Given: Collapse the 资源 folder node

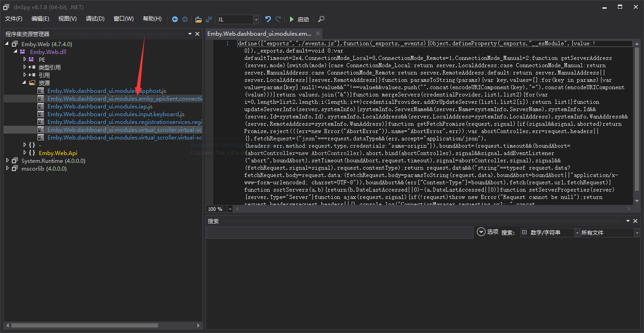Looking at the screenshot, I should point(24,83).
